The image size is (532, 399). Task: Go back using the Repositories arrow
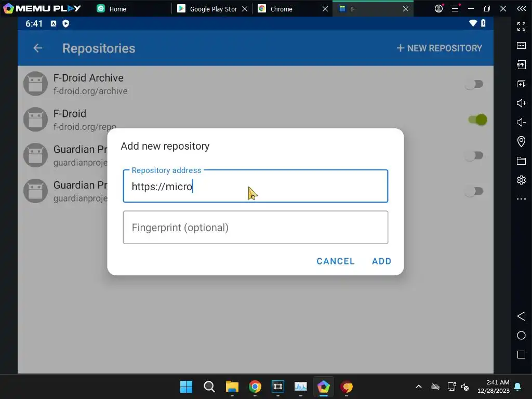click(37, 48)
